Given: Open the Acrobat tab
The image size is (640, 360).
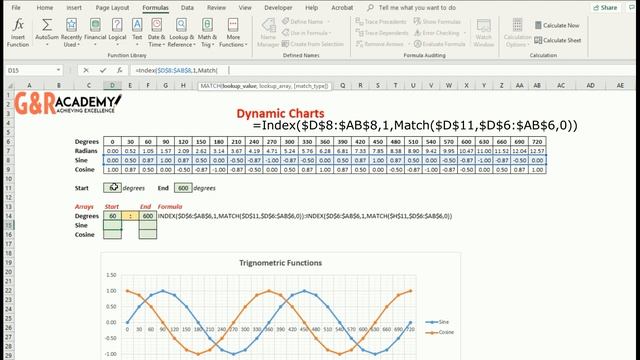Looking at the screenshot, I should 342,7.
